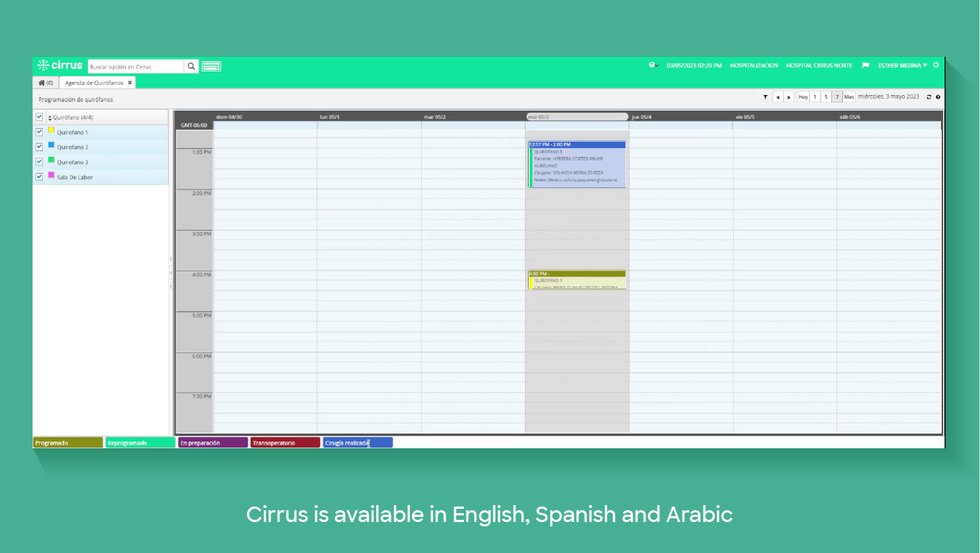Click the globe language icon in the header
The width and height of the screenshot is (980, 553).
tap(651, 65)
